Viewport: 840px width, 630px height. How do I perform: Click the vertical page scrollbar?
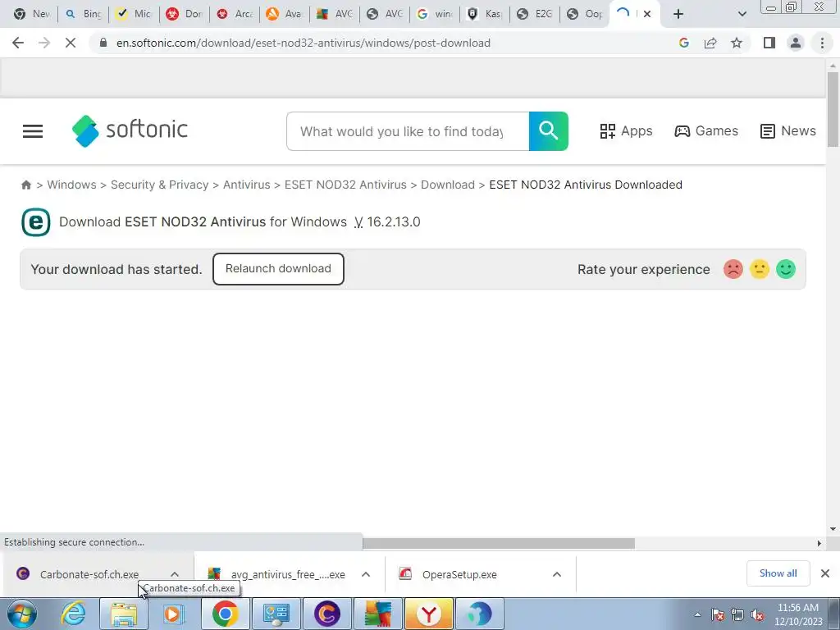[833, 109]
